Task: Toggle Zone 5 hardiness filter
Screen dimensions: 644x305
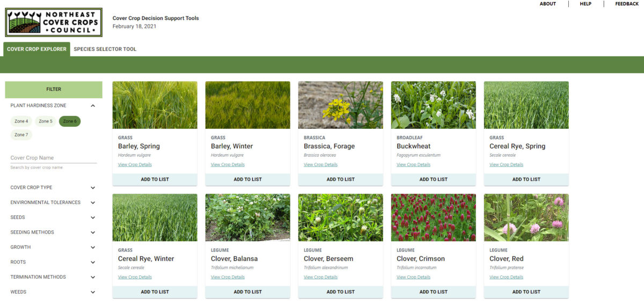Action: (46, 121)
